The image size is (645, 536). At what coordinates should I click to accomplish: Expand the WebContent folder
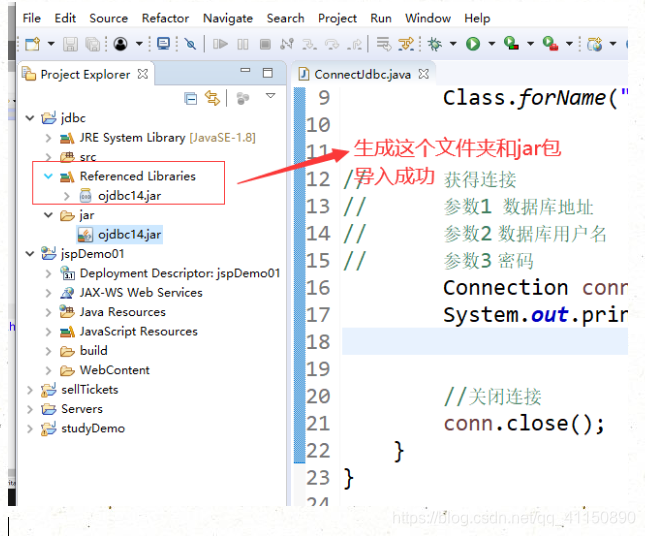(x=49, y=370)
